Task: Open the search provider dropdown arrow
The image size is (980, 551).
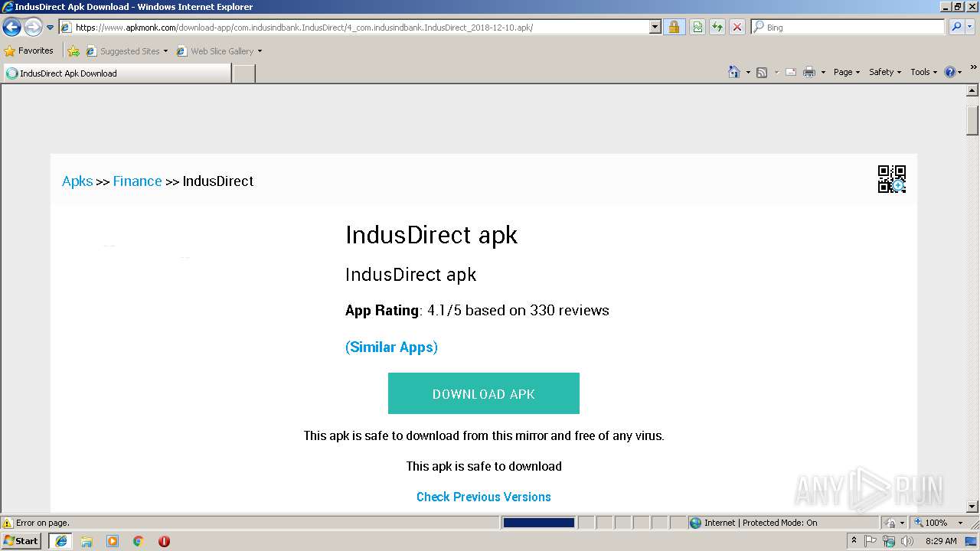Action: pyautogui.click(x=972, y=28)
